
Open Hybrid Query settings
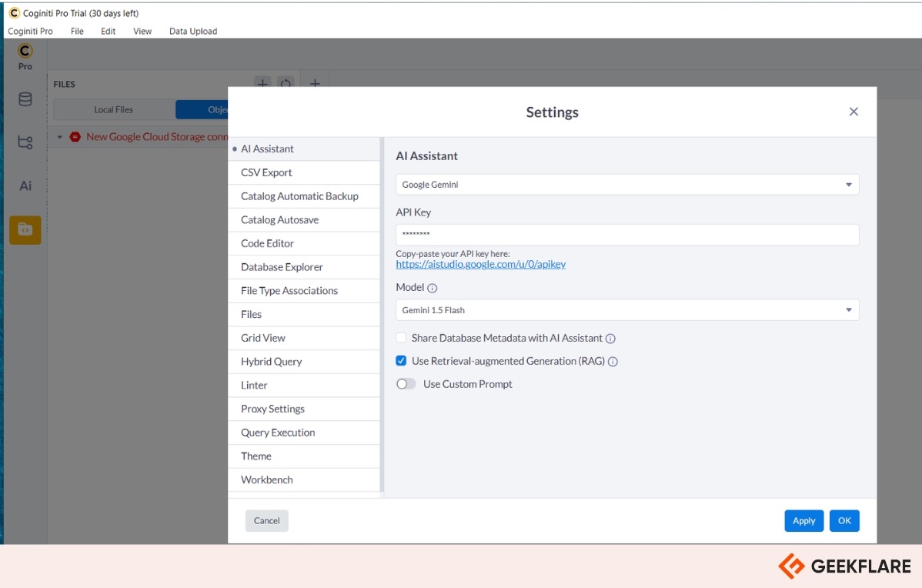pyautogui.click(x=304, y=362)
